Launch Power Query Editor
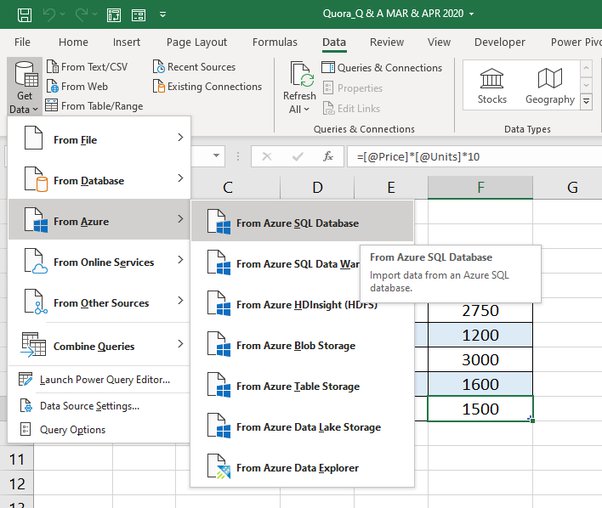 point(99,379)
